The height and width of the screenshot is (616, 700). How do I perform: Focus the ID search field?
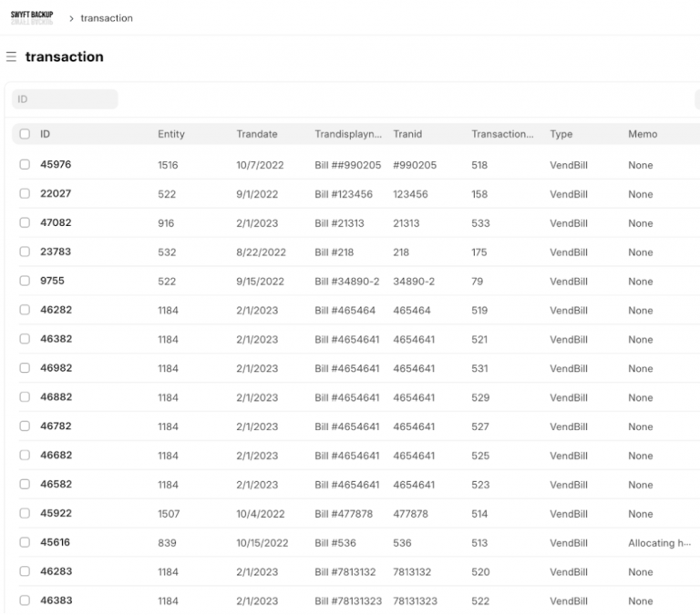[x=65, y=99]
